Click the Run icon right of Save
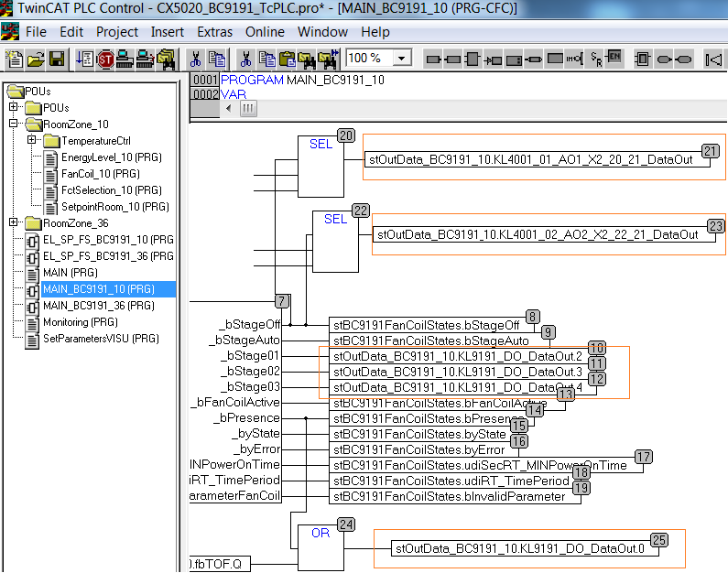 [x=85, y=59]
